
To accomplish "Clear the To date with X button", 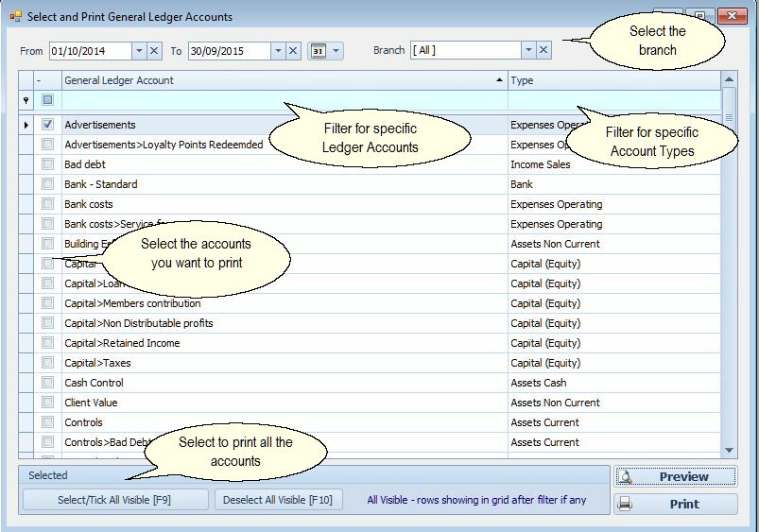I will pyautogui.click(x=293, y=51).
